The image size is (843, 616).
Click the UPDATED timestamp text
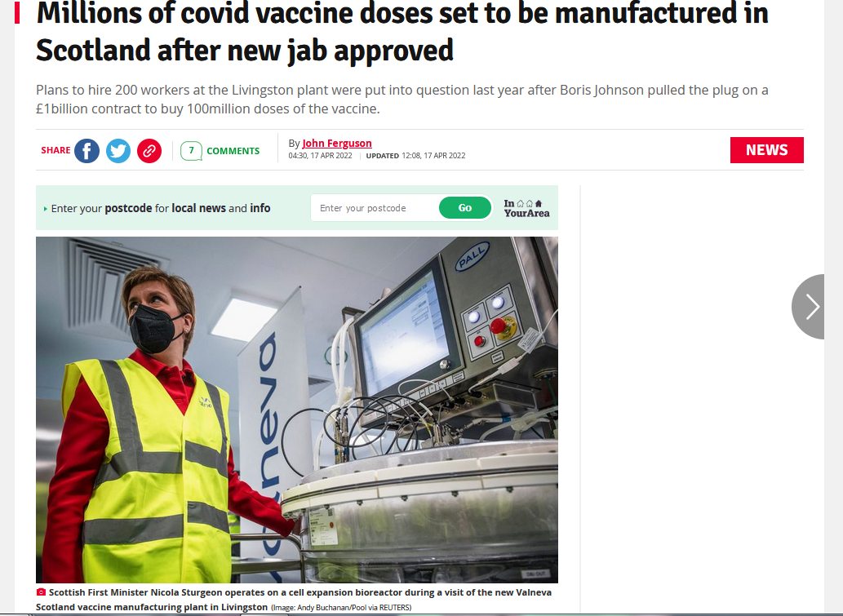pos(415,155)
